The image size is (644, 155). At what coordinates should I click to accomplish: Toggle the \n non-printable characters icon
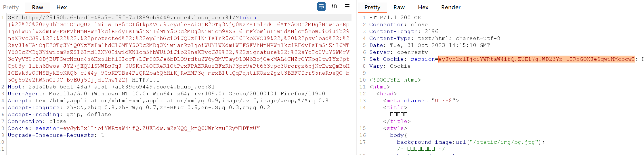tap(334, 6)
